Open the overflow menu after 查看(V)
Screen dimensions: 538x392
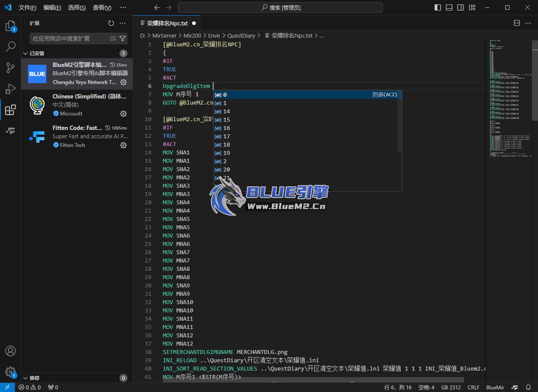123,7
